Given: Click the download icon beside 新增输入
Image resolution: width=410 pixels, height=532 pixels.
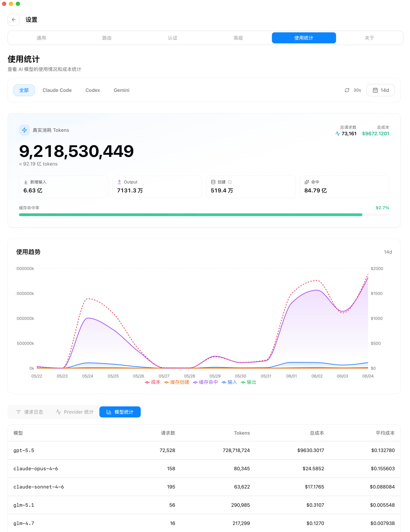Looking at the screenshot, I should point(26,182).
